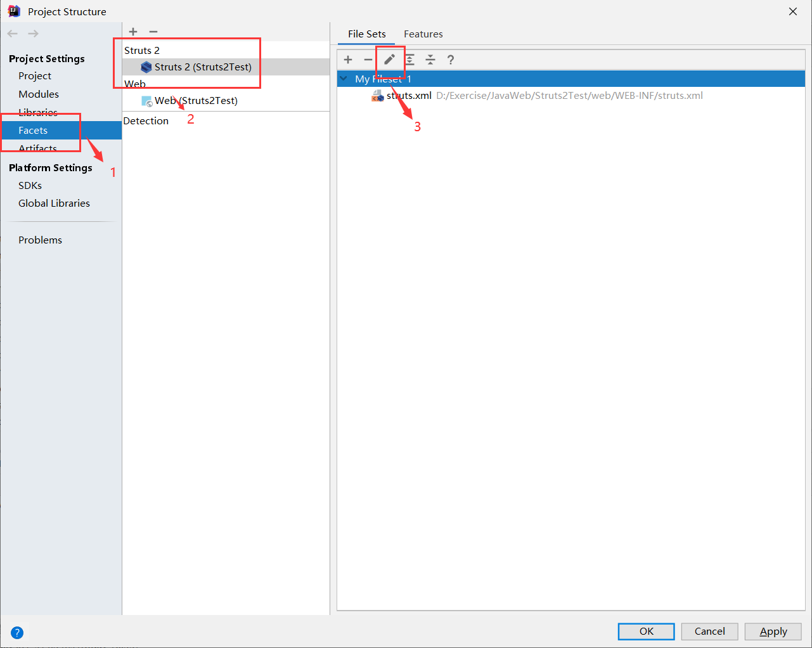This screenshot has height=648, width=812.
Task: Remove the selected file set
Action: point(368,60)
